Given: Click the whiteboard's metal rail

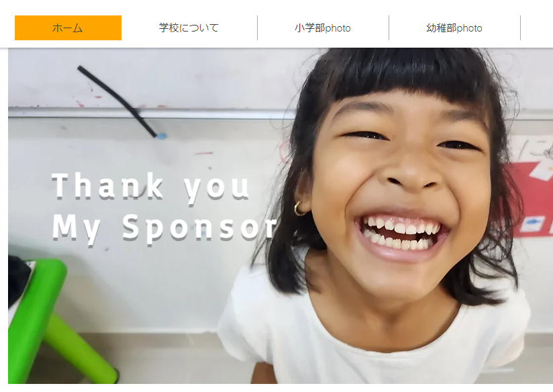Looking at the screenshot, I should coord(152,113).
